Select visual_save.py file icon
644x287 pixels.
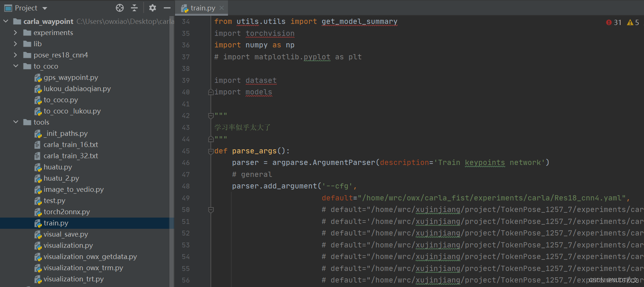(38, 234)
